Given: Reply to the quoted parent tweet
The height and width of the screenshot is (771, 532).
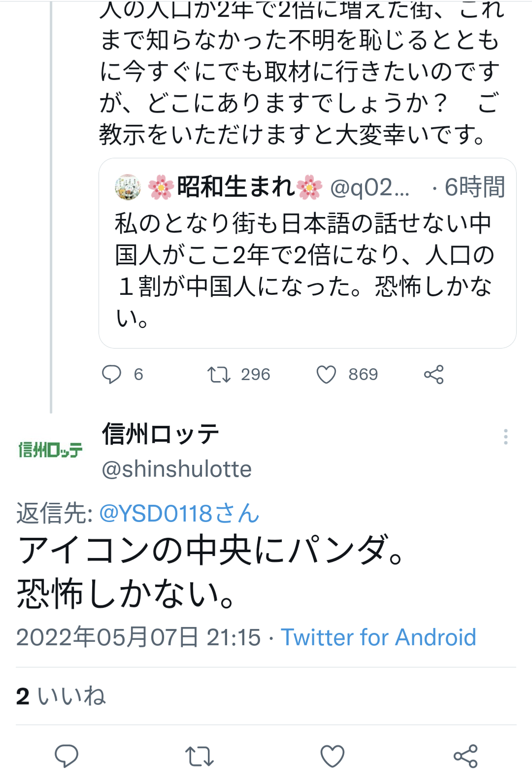Looking at the screenshot, I should tap(112, 375).
